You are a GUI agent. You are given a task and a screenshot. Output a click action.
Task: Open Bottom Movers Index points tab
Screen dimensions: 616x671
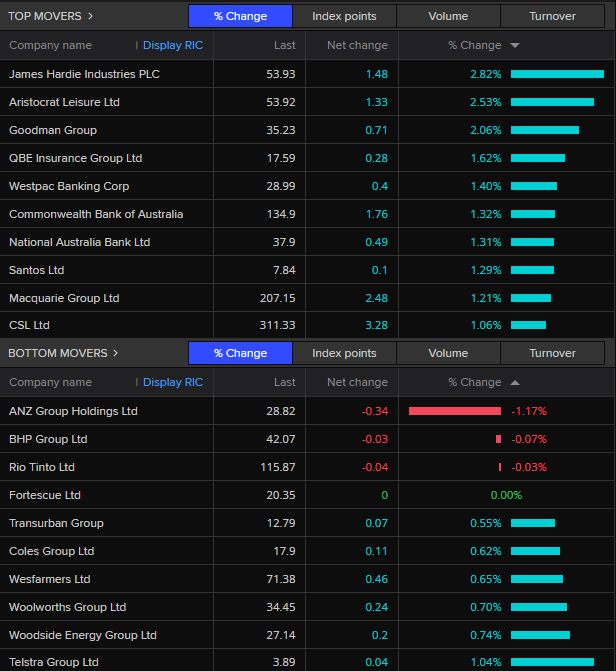(344, 353)
